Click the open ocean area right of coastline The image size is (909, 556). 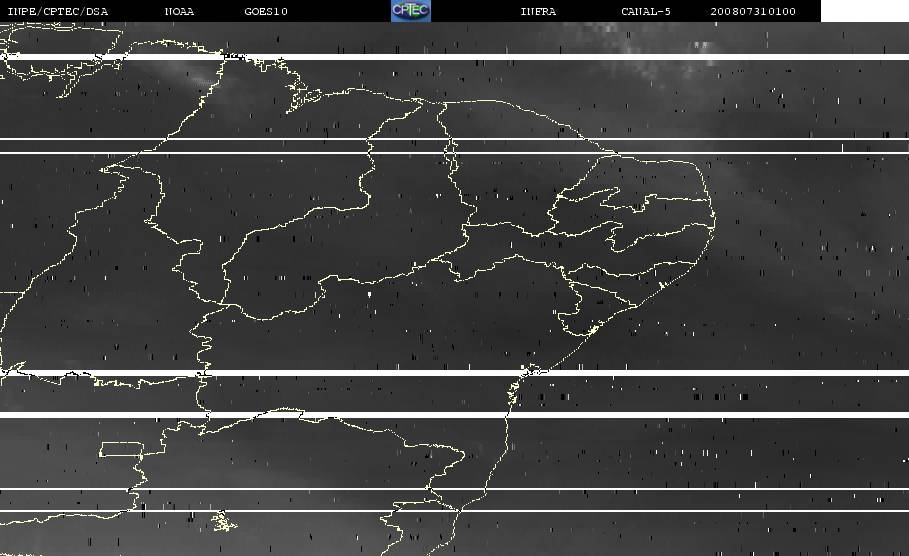800,300
